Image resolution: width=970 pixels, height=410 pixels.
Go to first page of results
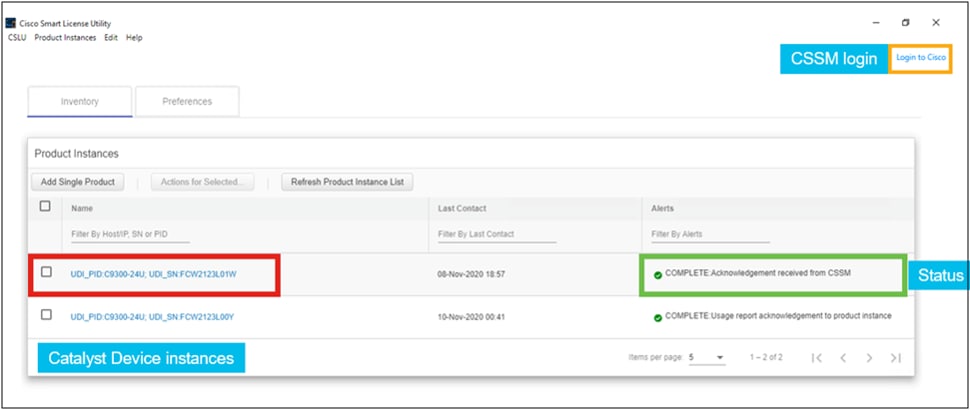[x=817, y=357]
